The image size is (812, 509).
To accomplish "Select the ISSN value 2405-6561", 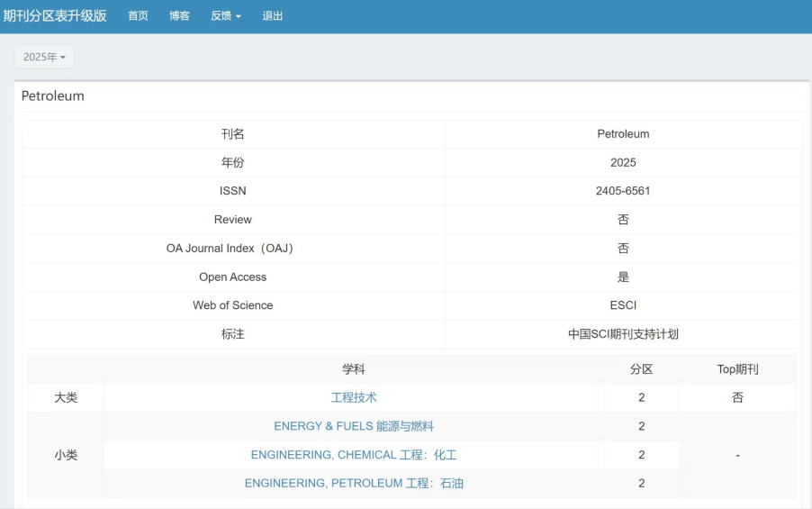I will (623, 191).
